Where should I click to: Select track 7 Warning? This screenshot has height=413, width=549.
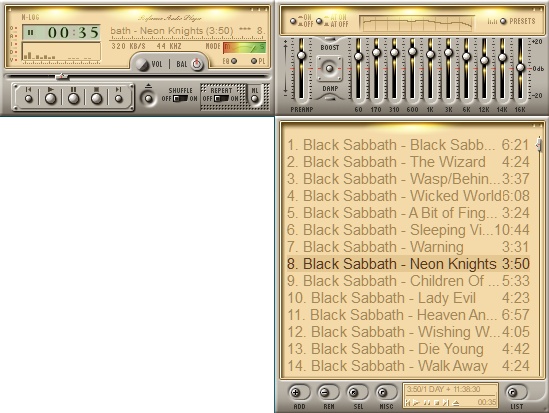(x=408, y=247)
